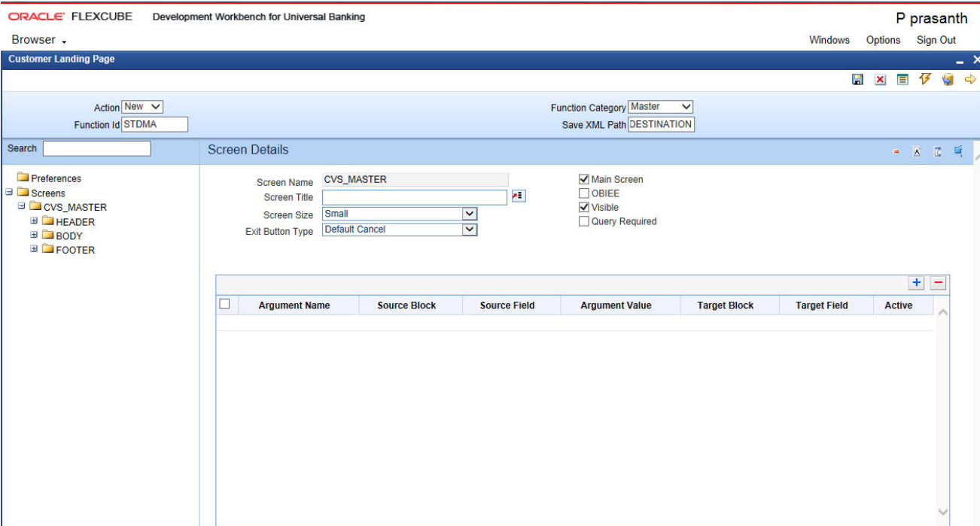980x526 pixels.
Task: Open the Browser menu
Action: click(39, 40)
